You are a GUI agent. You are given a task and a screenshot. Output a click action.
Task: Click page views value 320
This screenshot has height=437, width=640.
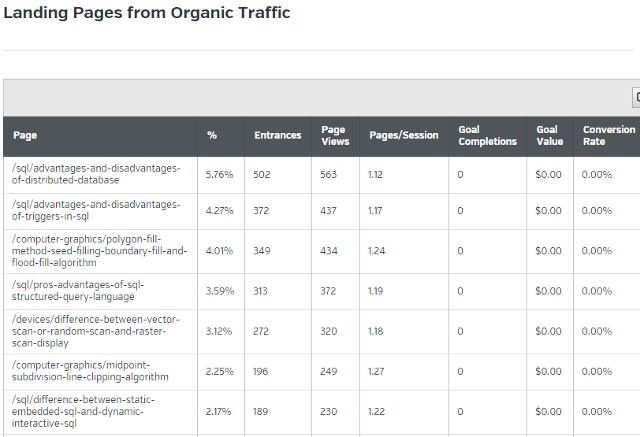click(x=329, y=331)
